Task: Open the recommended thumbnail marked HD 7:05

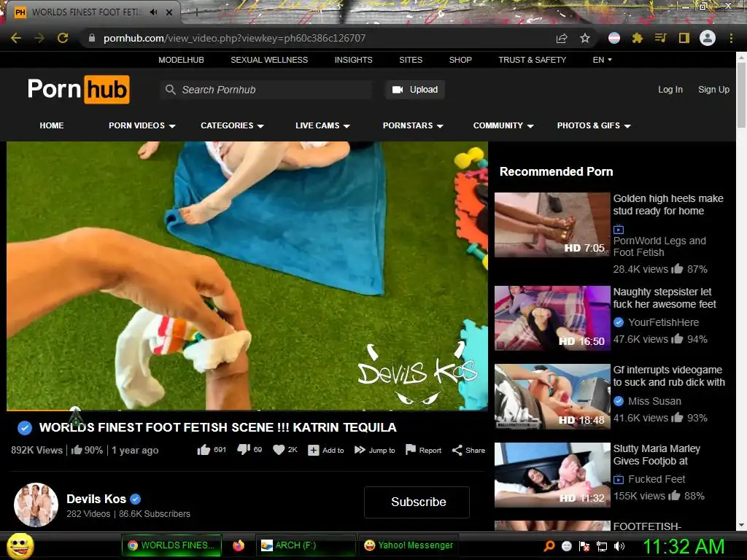Action: pos(552,225)
